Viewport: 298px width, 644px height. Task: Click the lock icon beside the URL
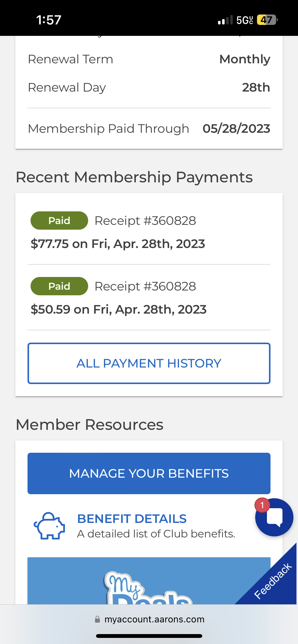click(97, 619)
